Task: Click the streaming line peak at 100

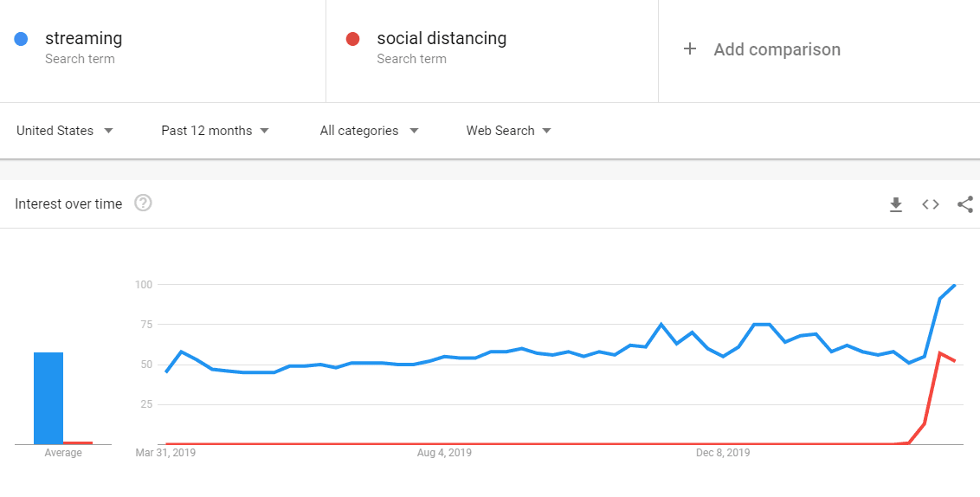Action: click(954, 285)
